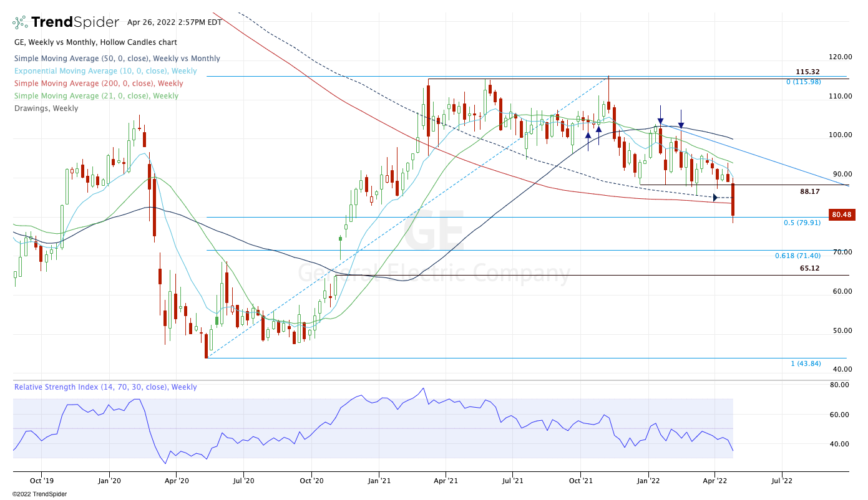Click the 50.00 price axis label
868x500 pixels.
point(842,331)
